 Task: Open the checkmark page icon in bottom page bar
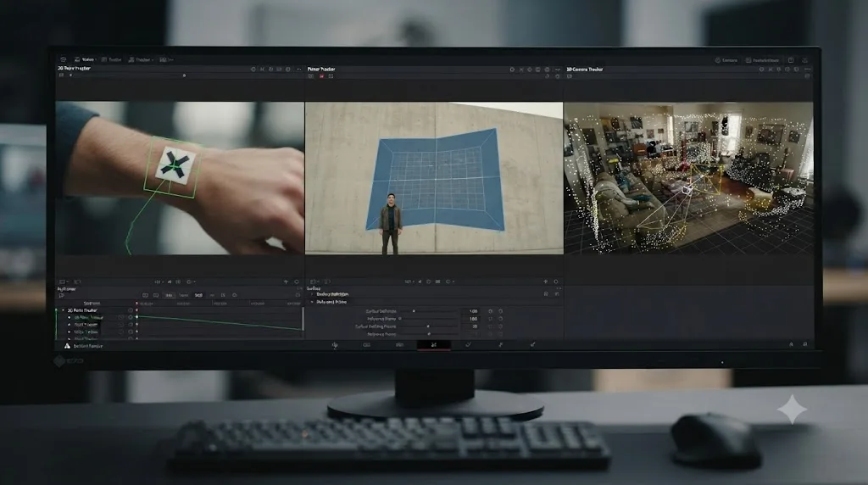[468, 344]
